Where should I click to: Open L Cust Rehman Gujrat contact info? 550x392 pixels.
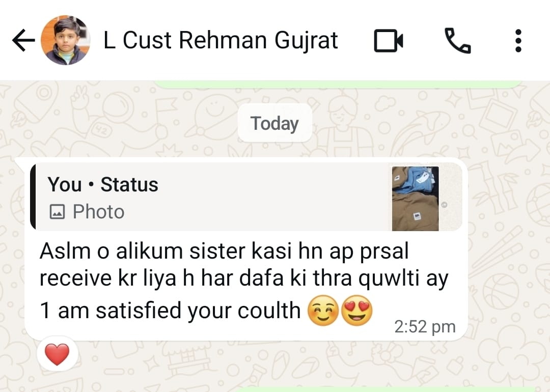click(221, 40)
